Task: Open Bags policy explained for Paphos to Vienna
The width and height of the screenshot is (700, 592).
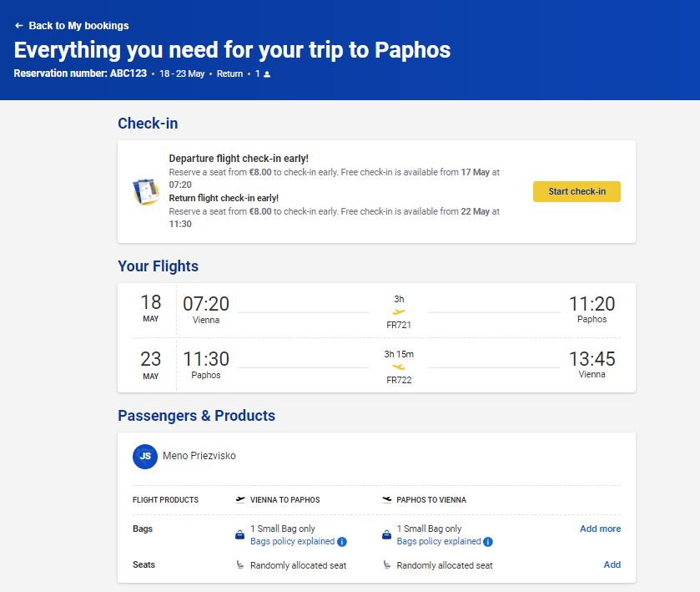Action: click(x=439, y=542)
